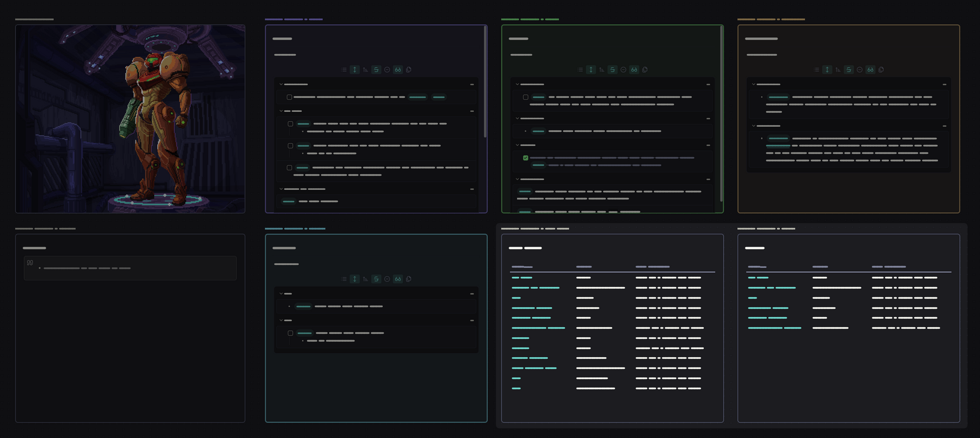Screen dimensions: 980x438
Task: Click the strikethrough icon in green card toolbar
Action: 612,70
